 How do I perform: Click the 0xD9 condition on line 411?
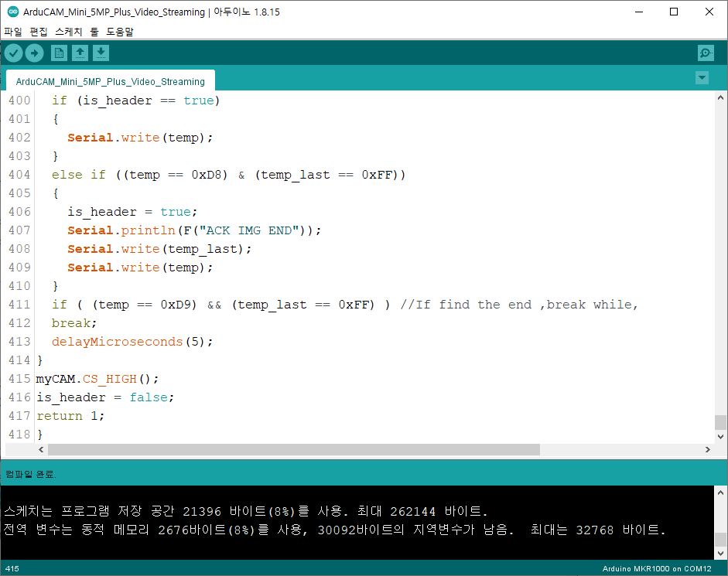[x=145, y=305]
